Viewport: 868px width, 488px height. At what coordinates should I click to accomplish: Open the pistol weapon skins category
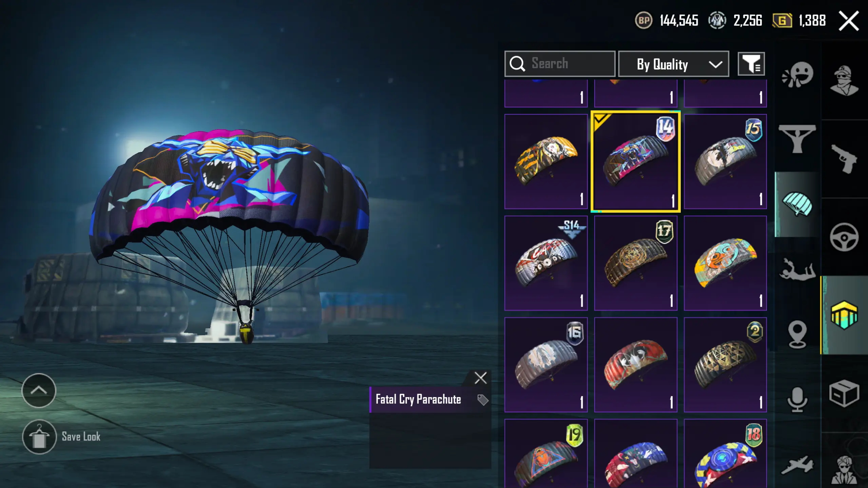[x=844, y=158]
